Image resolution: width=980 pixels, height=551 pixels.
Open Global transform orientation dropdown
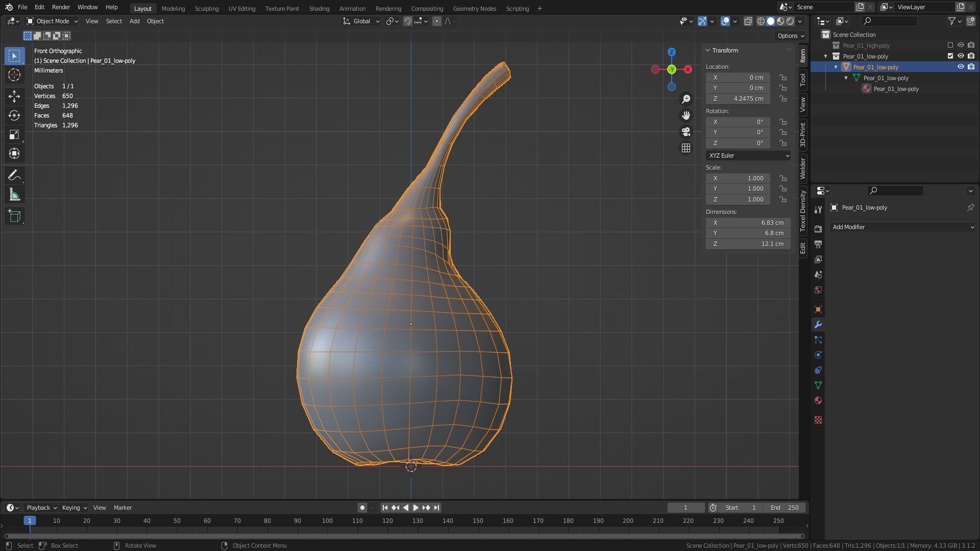tap(361, 21)
